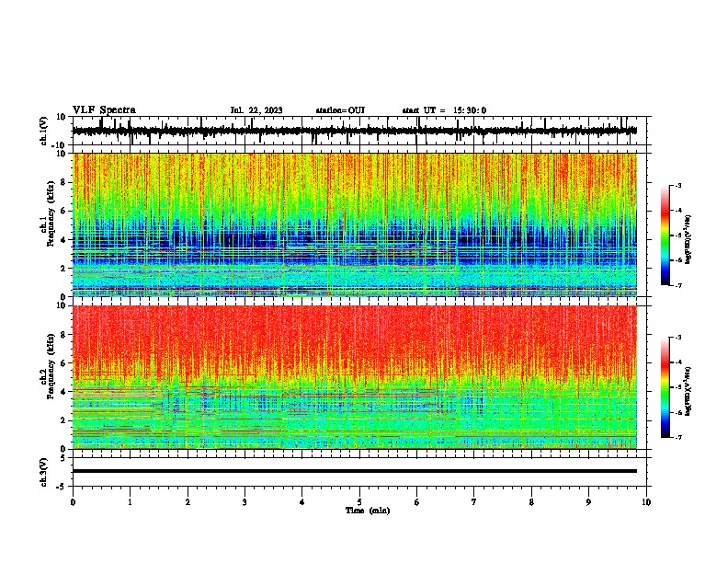
Task: Select the date text "Jul 22, 2023"
Action: pyautogui.click(x=256, y=110)
